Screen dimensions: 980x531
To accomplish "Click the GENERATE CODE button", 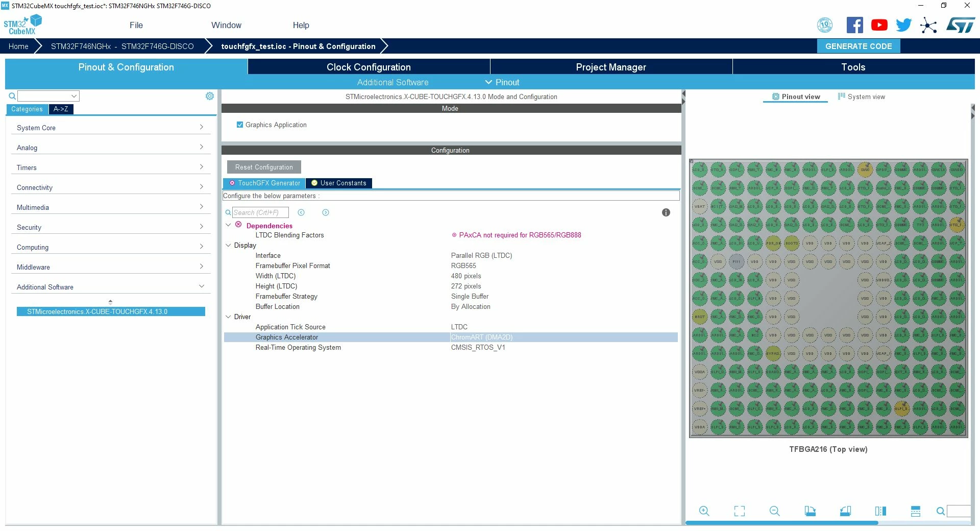I will coord(859,46).
